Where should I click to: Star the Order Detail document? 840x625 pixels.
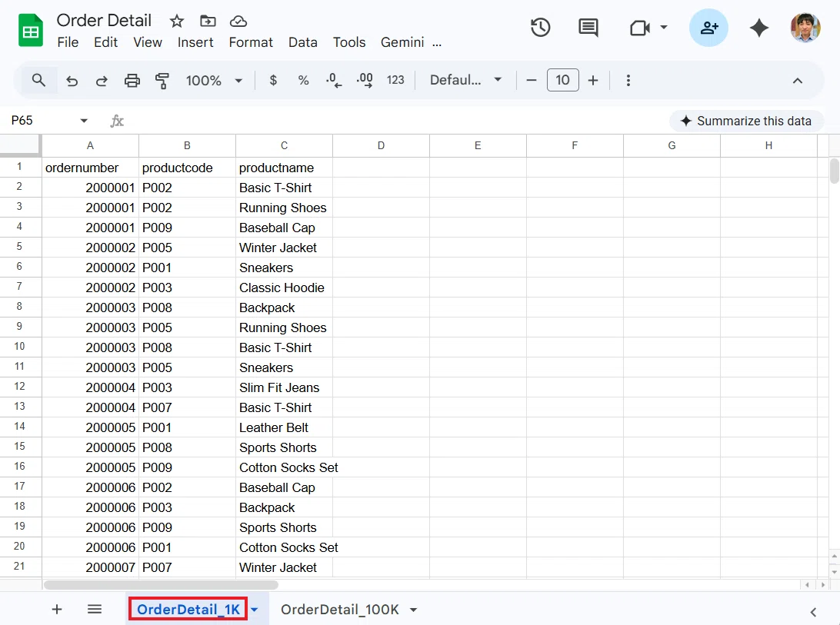click(x=177, y=21)
